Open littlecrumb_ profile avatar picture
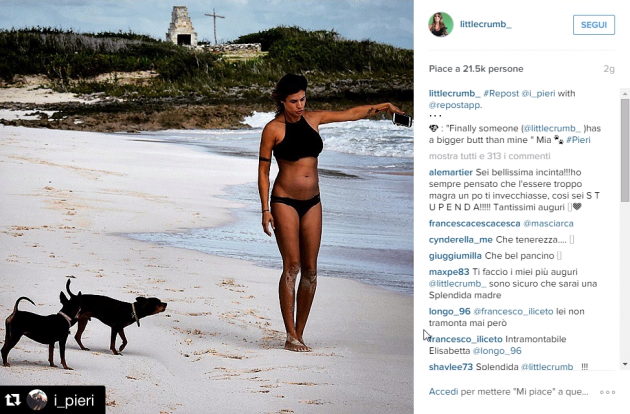The height and width of the screenshot is (414, 630). pyautogui.click(x=441, y=25)
